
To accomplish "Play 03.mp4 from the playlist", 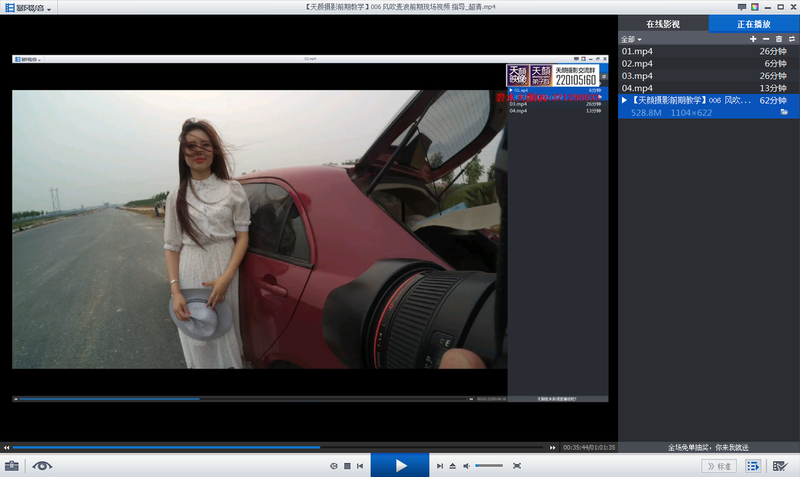I will coord(638,76).
